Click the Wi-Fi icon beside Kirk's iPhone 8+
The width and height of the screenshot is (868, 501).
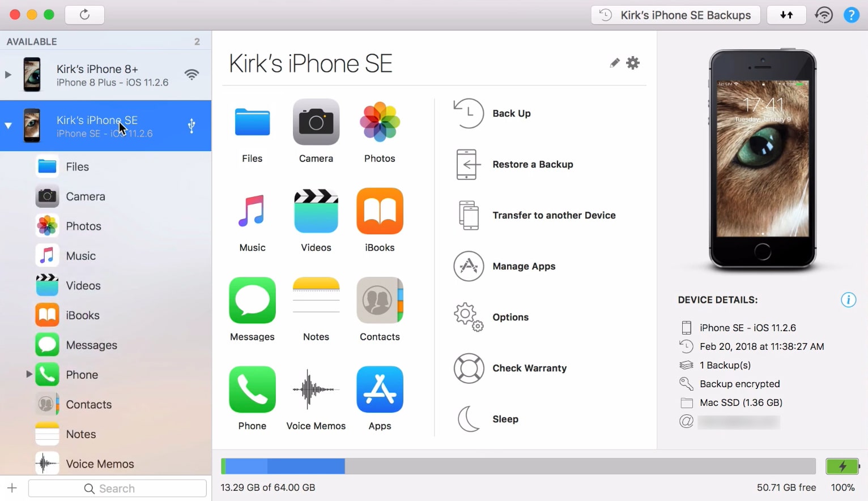click(192, 75)
